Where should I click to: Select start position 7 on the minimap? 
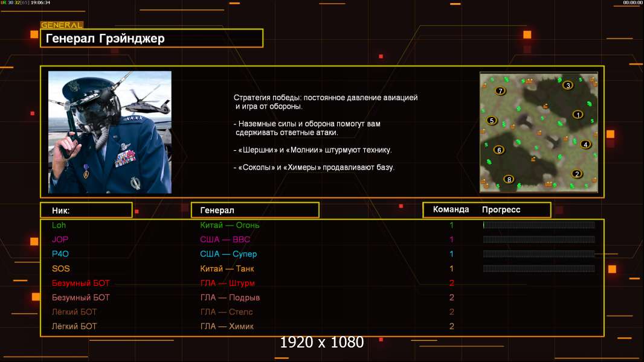500,91
